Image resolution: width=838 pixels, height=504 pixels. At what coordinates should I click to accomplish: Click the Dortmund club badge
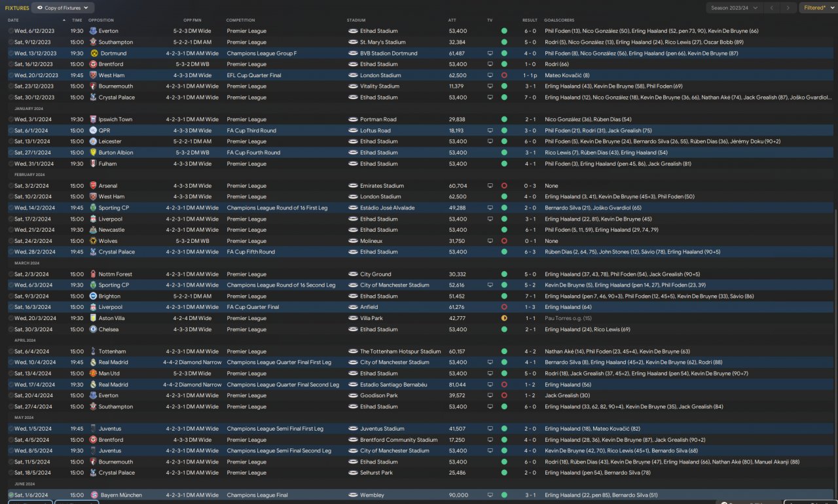(x=94, y=53)
